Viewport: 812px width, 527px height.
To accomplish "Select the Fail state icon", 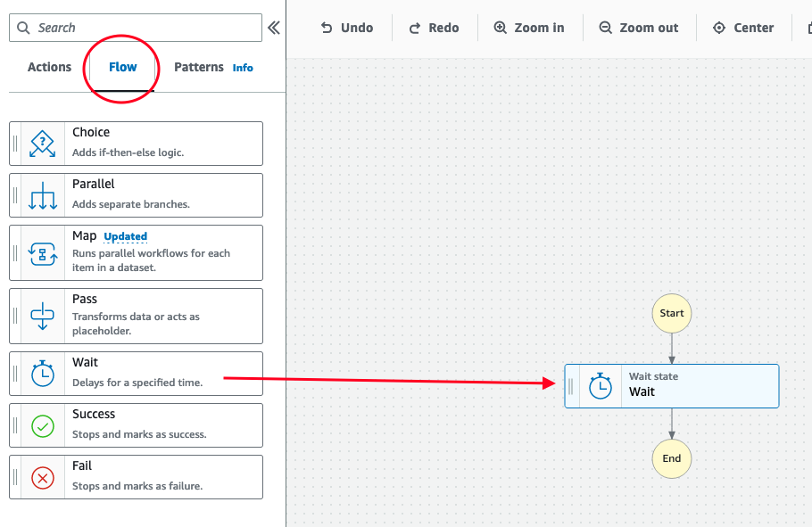I will click(42, 476).
